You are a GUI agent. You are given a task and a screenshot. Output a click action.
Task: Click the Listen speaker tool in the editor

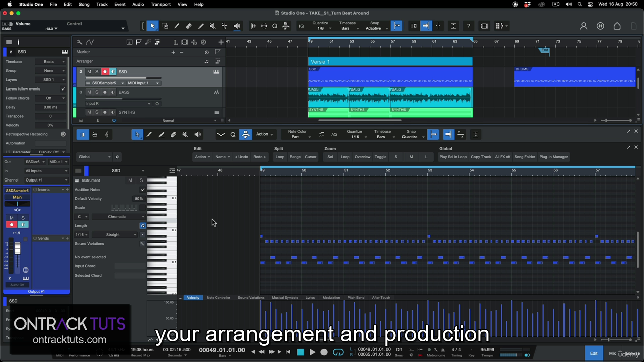(197, 135)
